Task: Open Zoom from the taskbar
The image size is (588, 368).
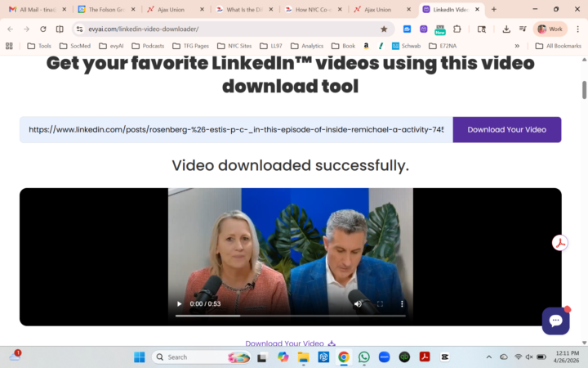Action: point(384,357)
